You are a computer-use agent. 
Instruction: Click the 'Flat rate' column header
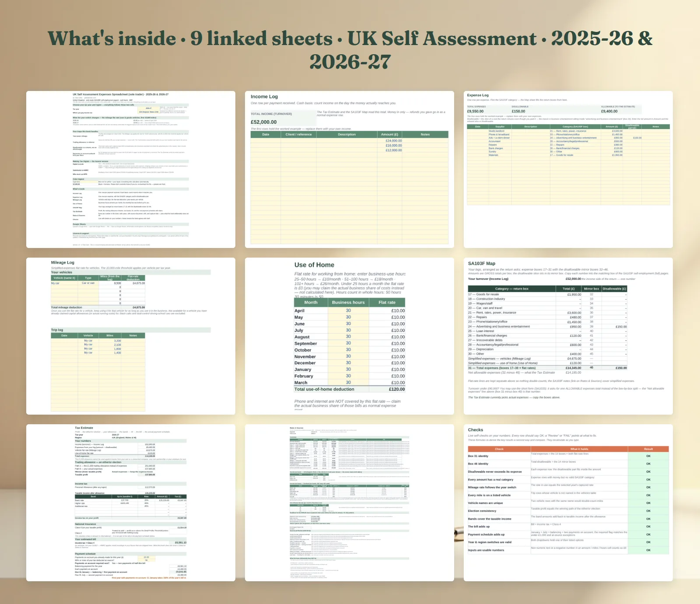[x=387, y=302]
